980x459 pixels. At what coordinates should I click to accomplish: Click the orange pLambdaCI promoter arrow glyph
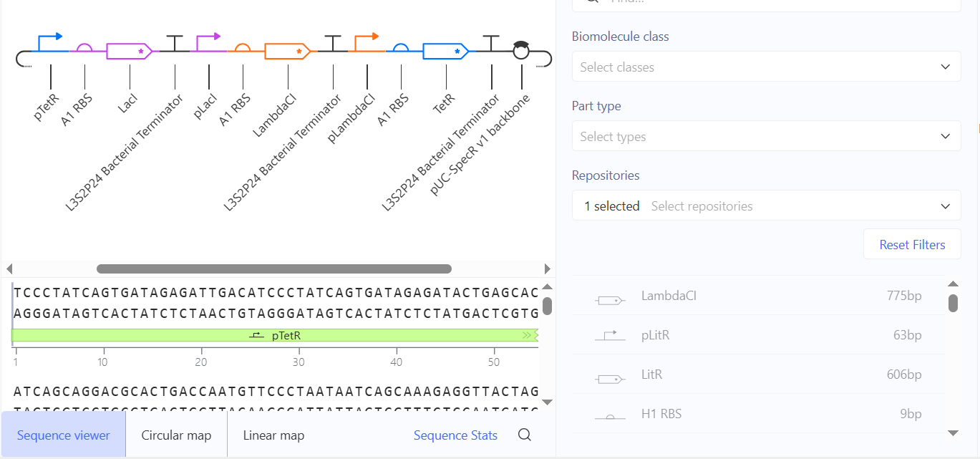tap(367, 42)
